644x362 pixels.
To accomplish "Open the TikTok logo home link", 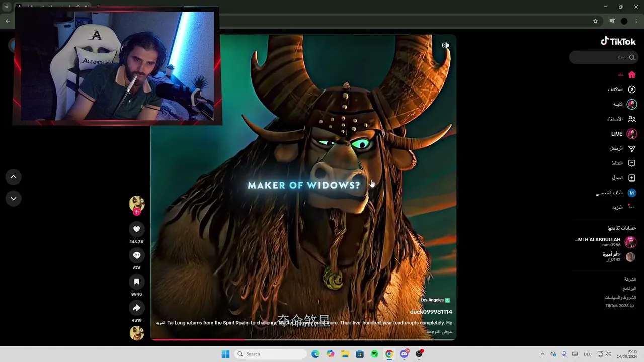I will (x=618, y=42).
